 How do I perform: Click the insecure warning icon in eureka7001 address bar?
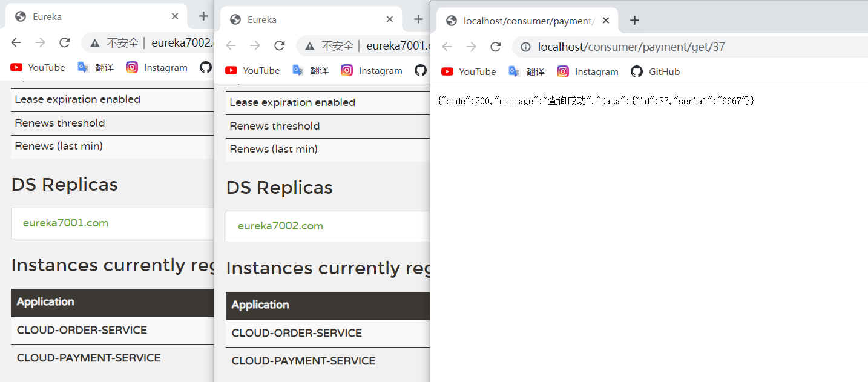309,45
